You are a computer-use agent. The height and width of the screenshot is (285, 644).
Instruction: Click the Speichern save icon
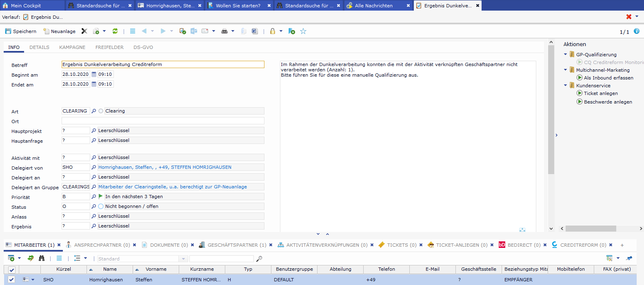pos(8,31)
